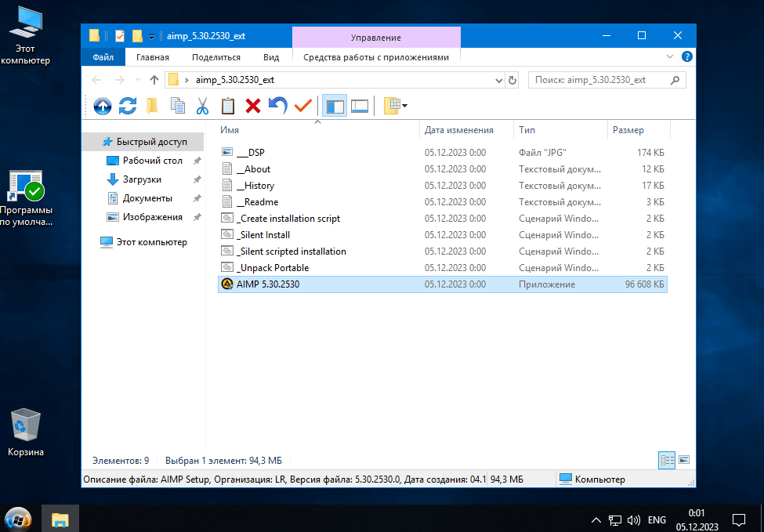Click the quick access checkmark properties icon in title bar
Screen dimensions: 764x532
(120, 36)
